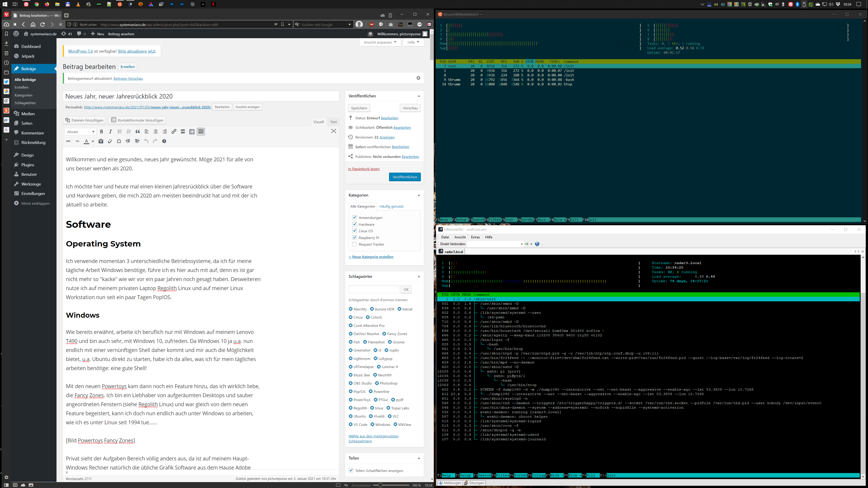Click the Italic formatting icon

point(111,132)
